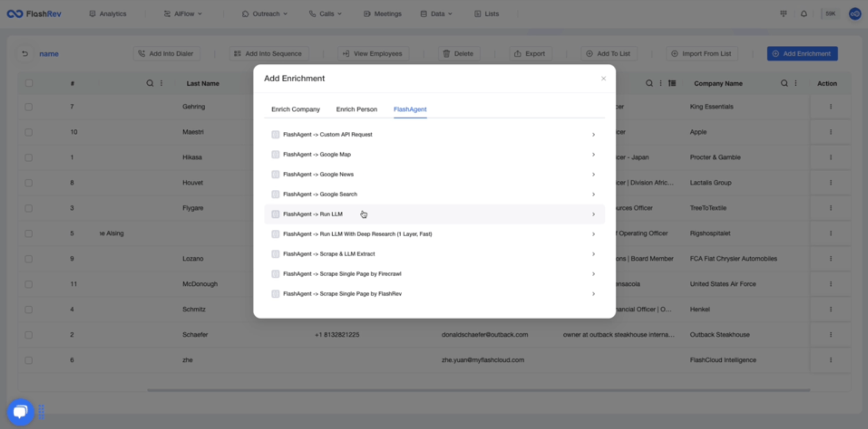Check the FlashAgent Google Map box
The height and width of the screenshot is (429, 868).
click(x=275, y=154)
